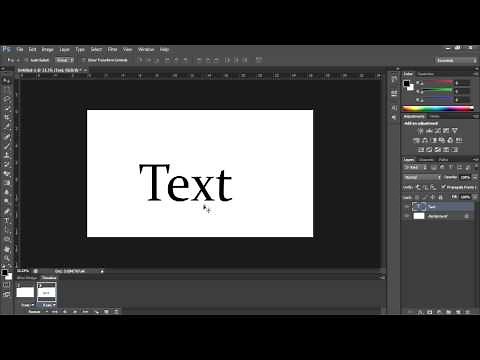Click the lock all layer icon

coord(440,197)
